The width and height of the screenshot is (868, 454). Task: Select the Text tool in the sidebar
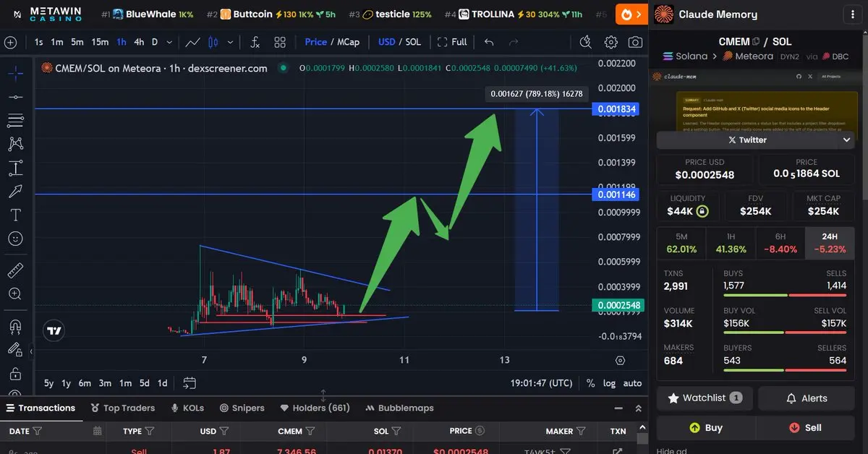tap(15, 215)
